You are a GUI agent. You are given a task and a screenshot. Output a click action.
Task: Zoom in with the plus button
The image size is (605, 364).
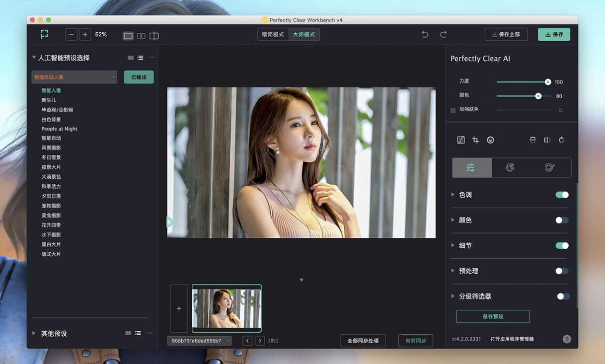(x=85, y=34)
